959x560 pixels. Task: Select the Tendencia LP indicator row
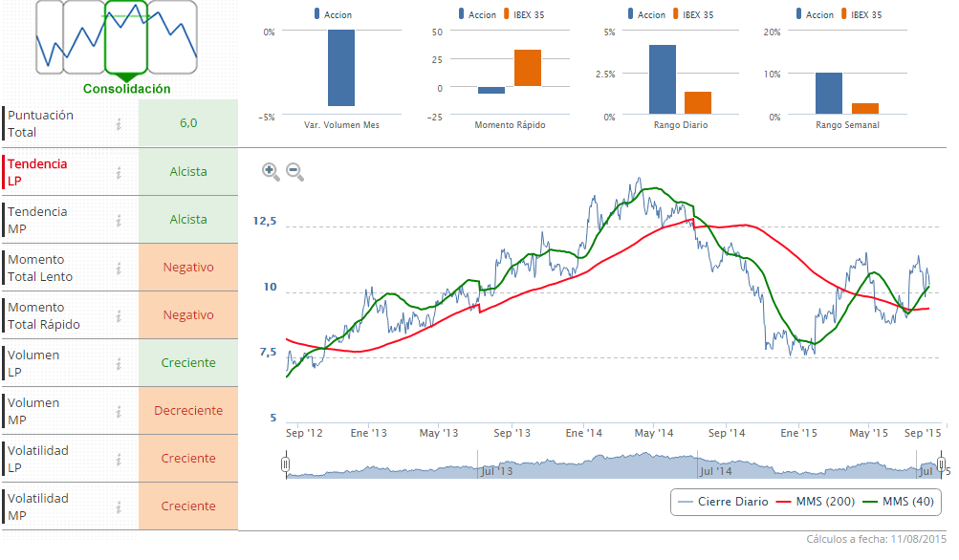57,172
